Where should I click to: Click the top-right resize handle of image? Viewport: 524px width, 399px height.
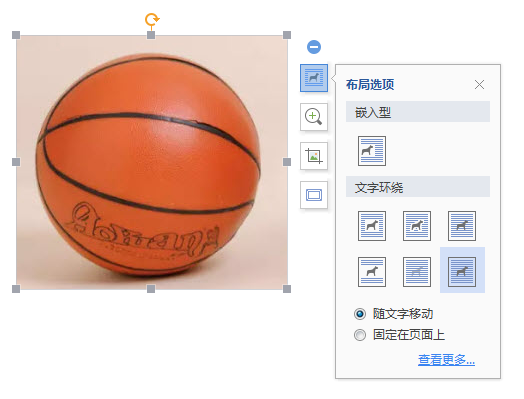click(287, 35)
